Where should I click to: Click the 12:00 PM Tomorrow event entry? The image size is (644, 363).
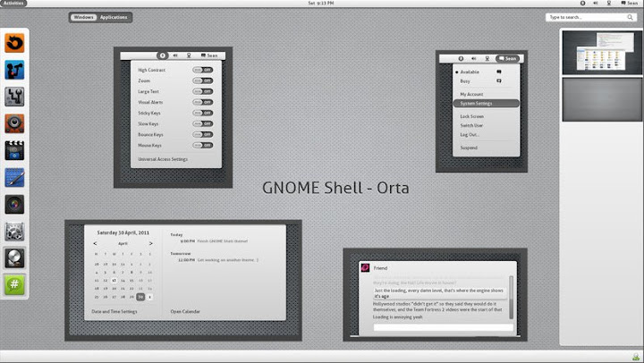[x=218, y=260]
